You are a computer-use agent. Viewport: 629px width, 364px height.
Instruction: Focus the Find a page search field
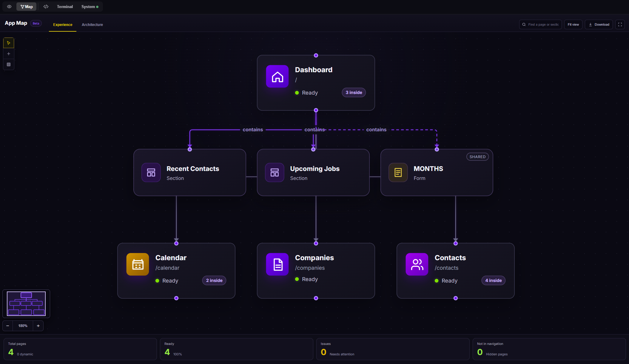540,24
